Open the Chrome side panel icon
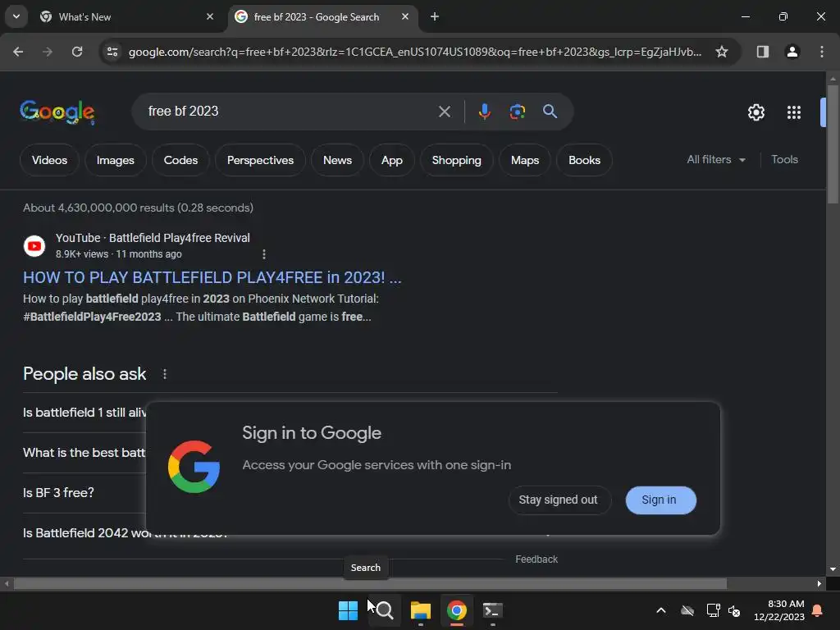The image size is (840, 630). click(762, 52)
